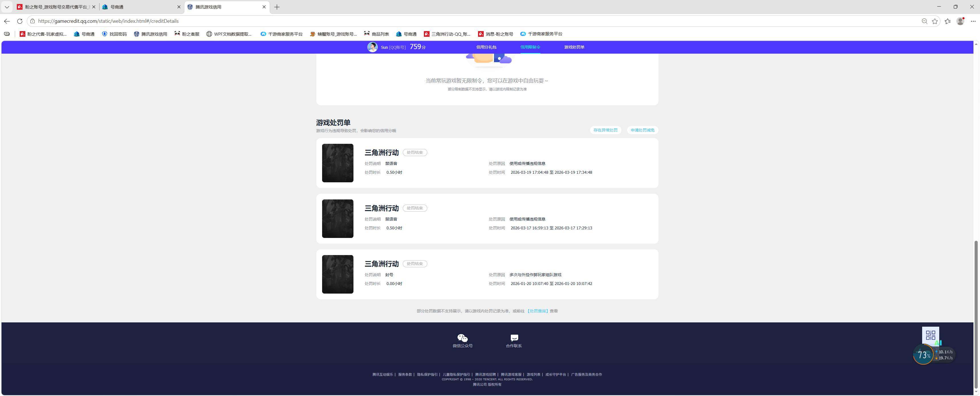Open the favorites list icon
This screenshot has width=980, height=396.
(948, 21)
